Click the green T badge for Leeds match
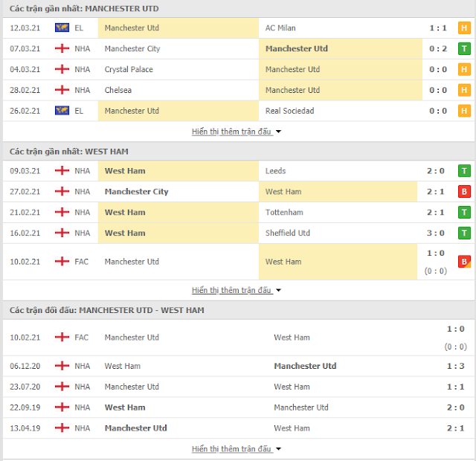This screenshot has height=461, width=476. click(x=464, y=171)
